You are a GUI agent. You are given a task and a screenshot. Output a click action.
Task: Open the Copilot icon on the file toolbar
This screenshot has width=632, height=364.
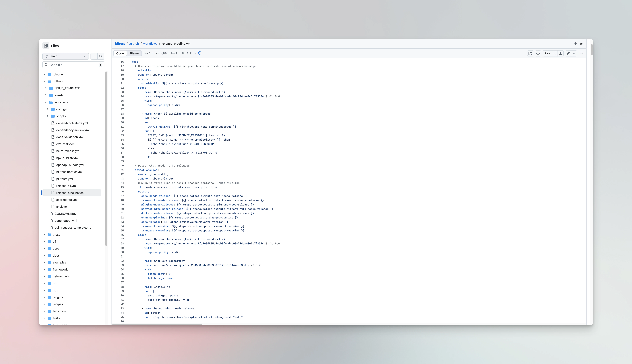pos(538,53)
